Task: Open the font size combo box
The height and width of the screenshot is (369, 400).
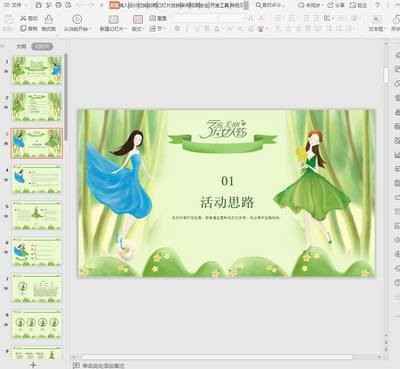Action: (232, 18)
